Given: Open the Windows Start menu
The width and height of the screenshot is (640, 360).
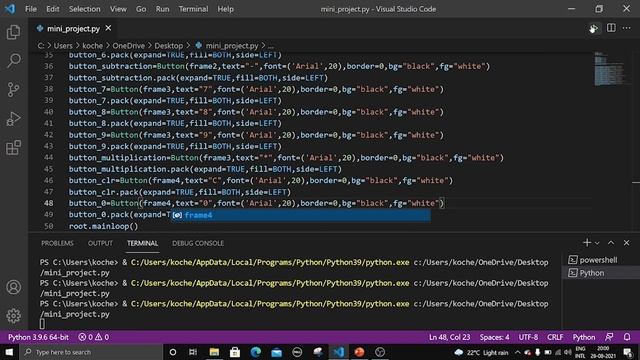Looking at the screenshot, I should (x=9, y=352).
